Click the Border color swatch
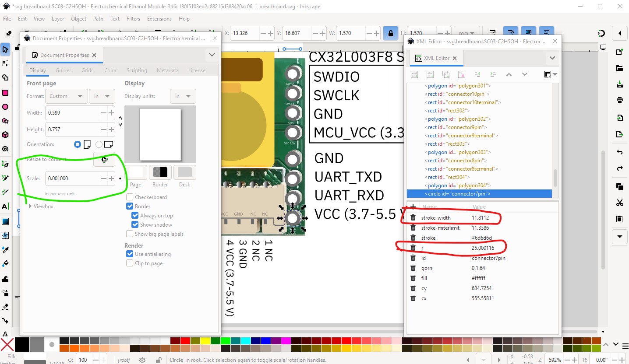 pyautogui.click(x=160, y=172)
